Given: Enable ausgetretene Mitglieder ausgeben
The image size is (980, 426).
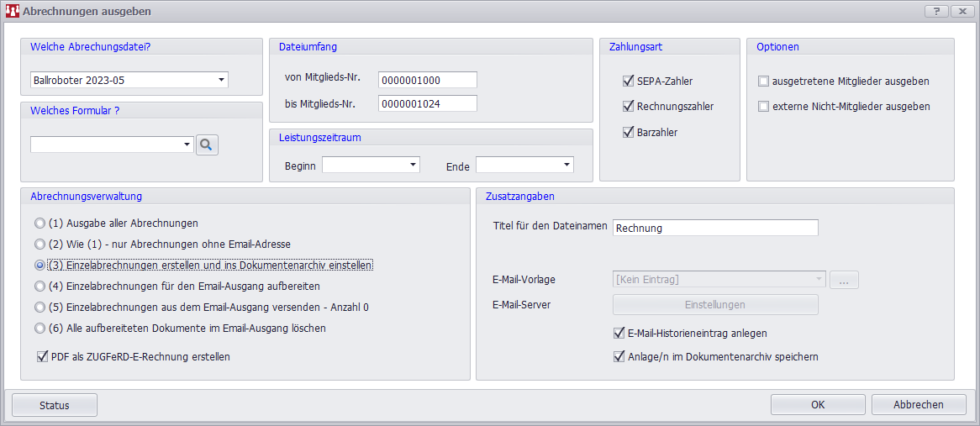Looking at the screenshot, I should tap(763, 82).
